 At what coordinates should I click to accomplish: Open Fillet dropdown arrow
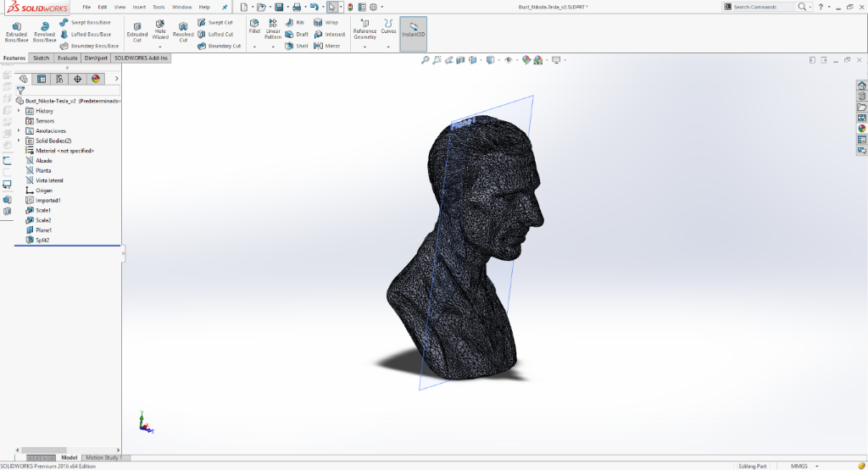click(x=254, y=47)
